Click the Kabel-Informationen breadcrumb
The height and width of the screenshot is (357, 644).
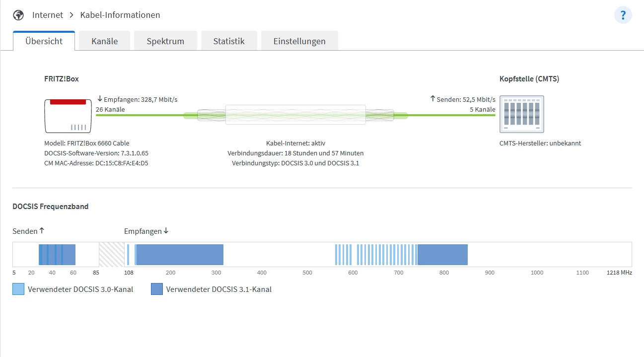click(120, 15)
